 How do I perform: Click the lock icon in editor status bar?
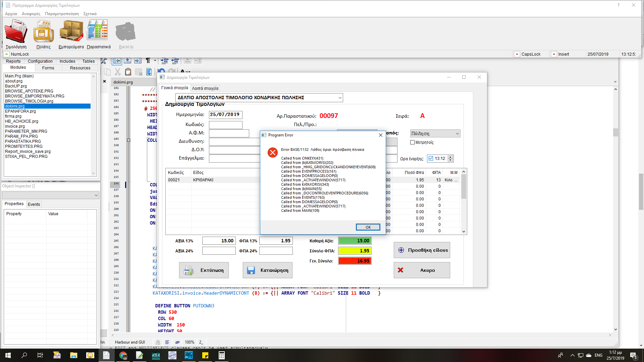click(158, 342)
